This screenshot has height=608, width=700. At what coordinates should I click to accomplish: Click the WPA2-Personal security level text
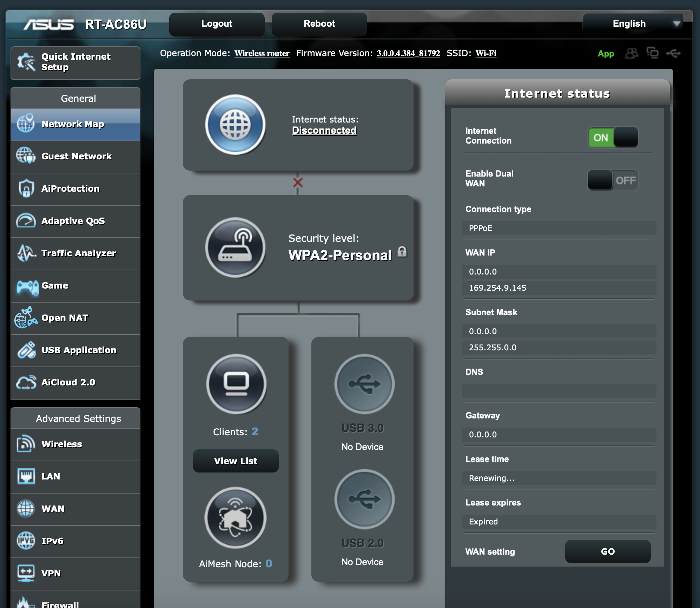coord(340,255)
